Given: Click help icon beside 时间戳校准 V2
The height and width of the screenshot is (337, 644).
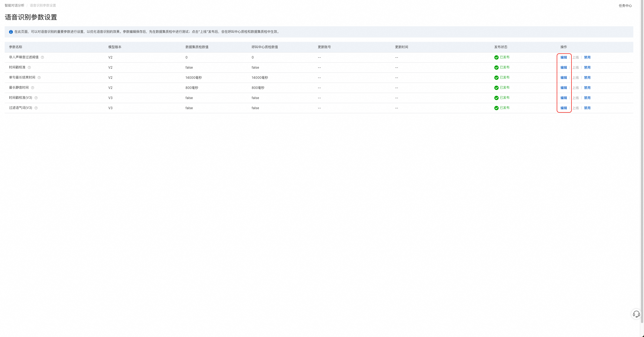Looking at the screenshot, I should tap(29, 68).
